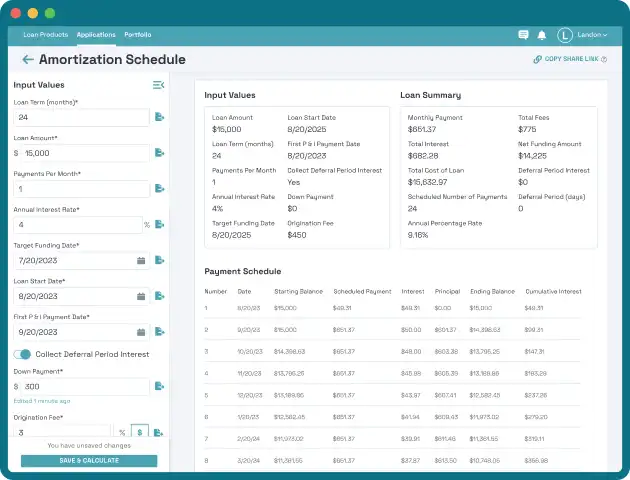Click the Monthly Payment value $651.37
The height and width of the screenshot is (480, 630).
click(x=422, y=129)
